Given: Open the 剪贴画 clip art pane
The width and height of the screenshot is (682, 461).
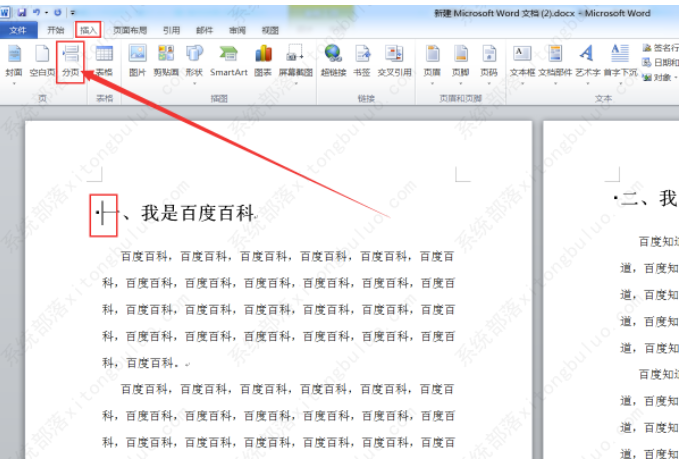Looking at the screenshot, I should pos(166,61).
